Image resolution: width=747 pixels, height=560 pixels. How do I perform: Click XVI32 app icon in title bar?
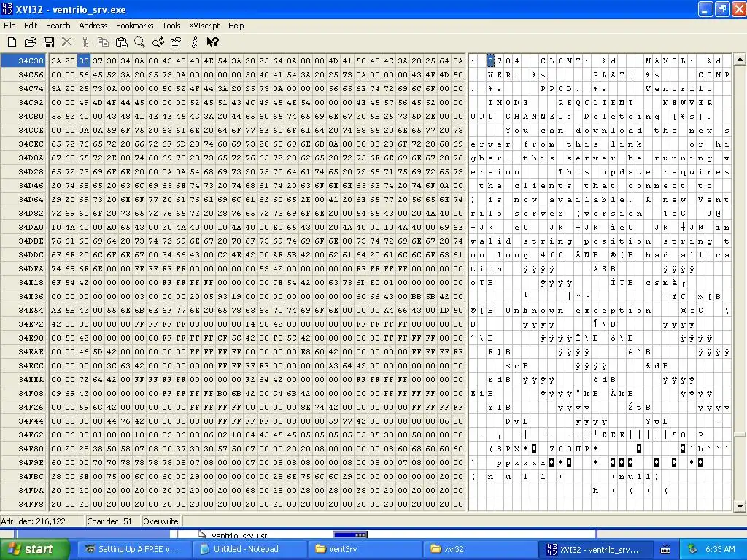pyautogui.click(x=7, y=9)
